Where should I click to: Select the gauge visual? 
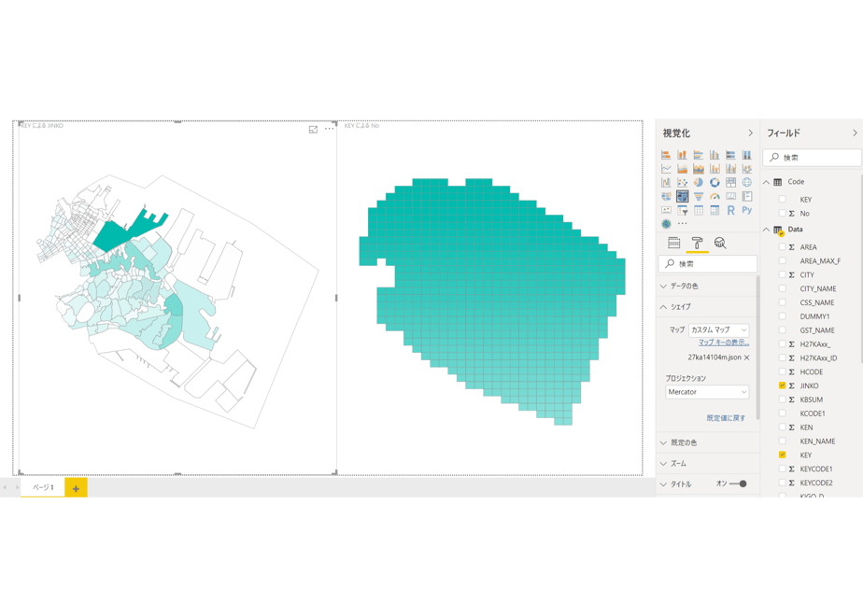(x=714, y=196)
